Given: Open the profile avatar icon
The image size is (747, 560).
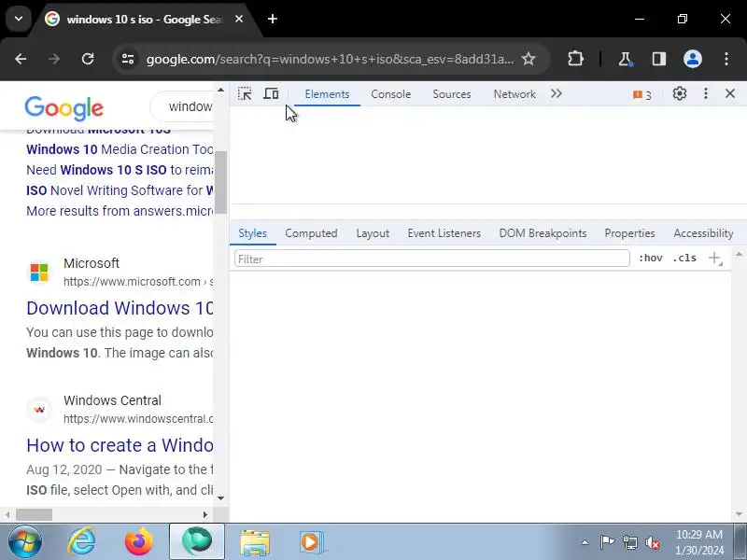Looking at the screenshot, I should pos(693,59).
